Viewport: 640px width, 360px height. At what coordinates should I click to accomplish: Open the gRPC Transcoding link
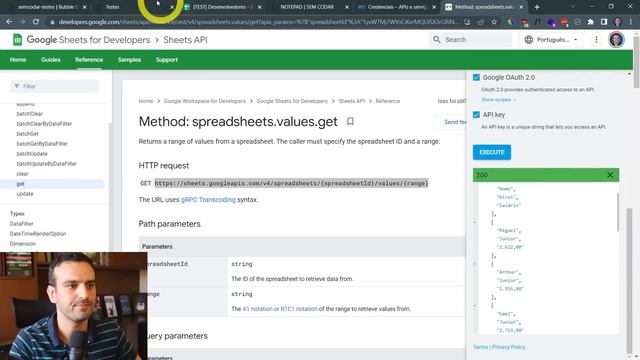pyautogui.click(x=208, y=200)
